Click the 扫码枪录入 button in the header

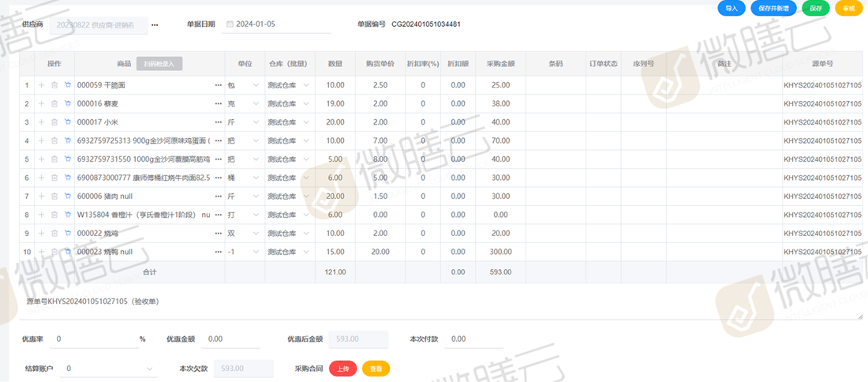tap(159, 63)
